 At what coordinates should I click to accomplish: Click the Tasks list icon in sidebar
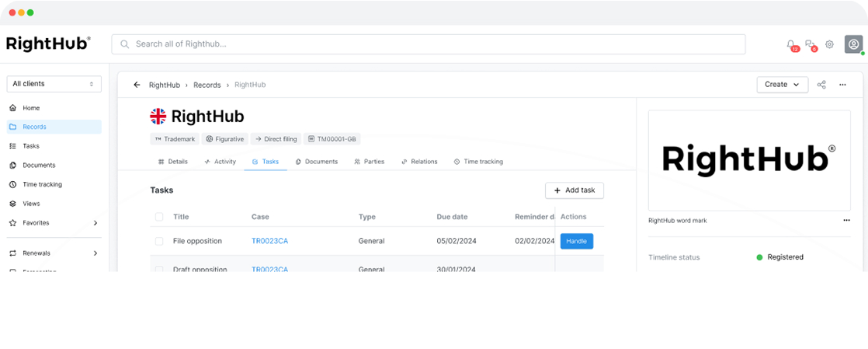point(12,146)
